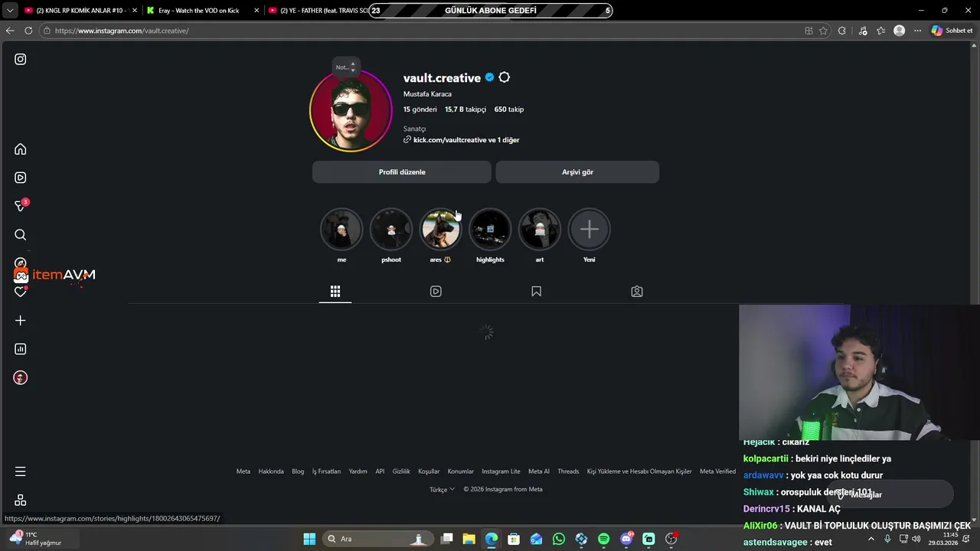Open Konumlar footer link
Image resolution: width=980 pixels, height=551 pixels.
461,471
